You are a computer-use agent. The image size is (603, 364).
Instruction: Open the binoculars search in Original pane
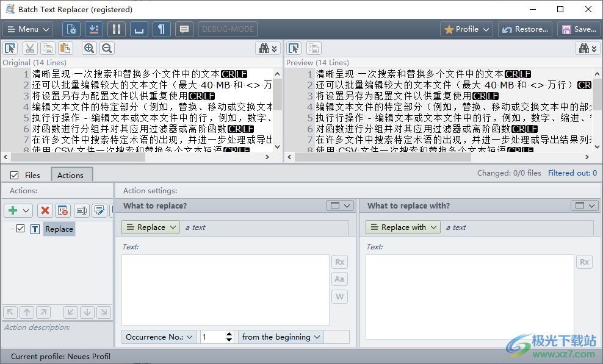tap(268, 48)
